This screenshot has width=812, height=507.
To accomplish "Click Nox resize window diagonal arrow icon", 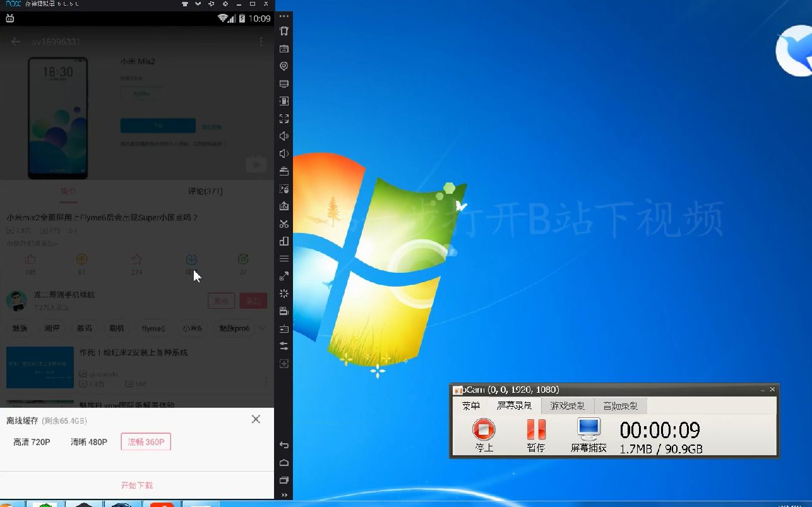I will [x=284, y=276].
